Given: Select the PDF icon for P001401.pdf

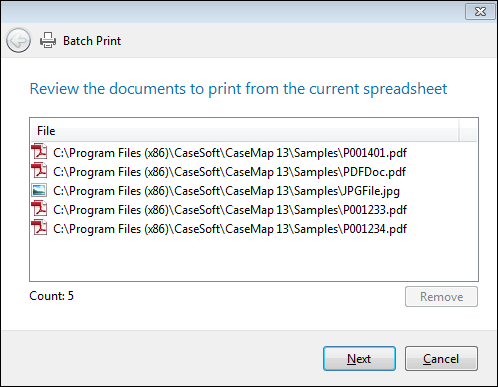Looking at the screenshot, I should tap(39, 152).
